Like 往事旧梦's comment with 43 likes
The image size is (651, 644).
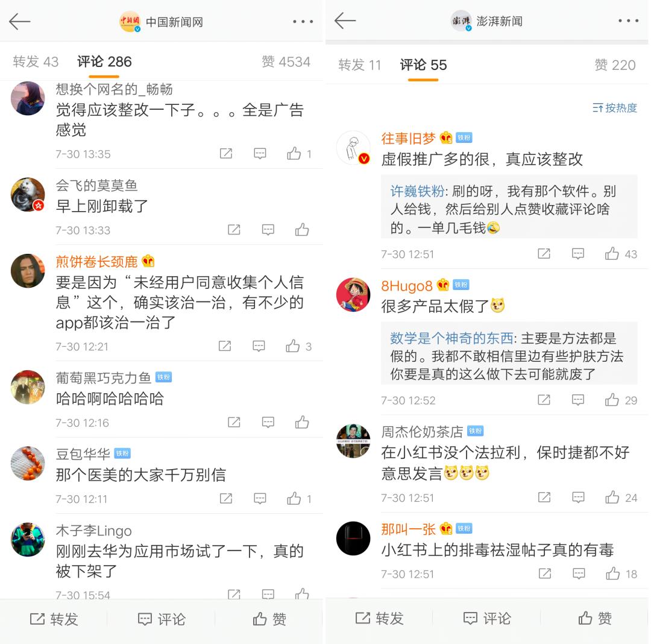click(x=621, y=254)
